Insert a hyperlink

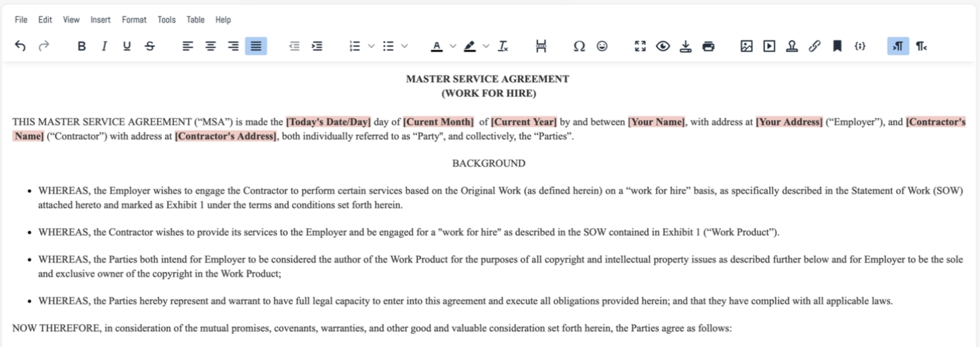click(814, 46)
